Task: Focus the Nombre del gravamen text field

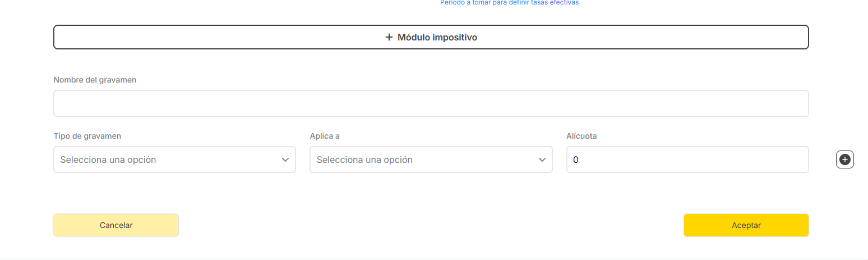Action: tap(431, 103)
